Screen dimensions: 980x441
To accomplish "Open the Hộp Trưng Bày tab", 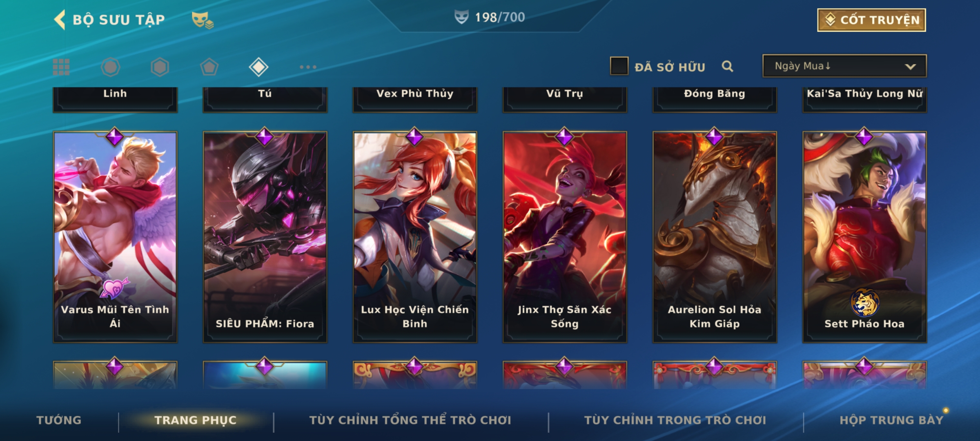I will [x=891, y=420].
